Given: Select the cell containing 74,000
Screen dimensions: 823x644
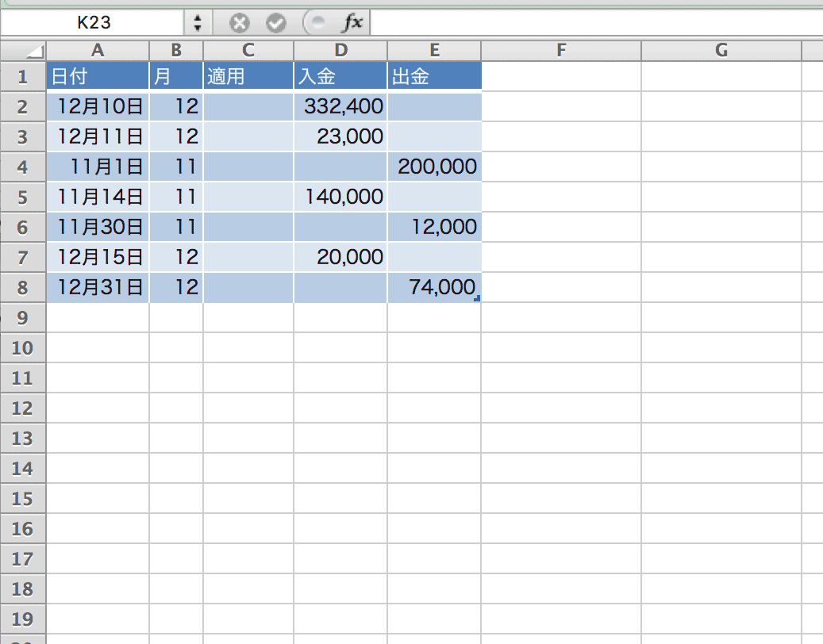Looking at the screenshot, I should coord(434,287).
